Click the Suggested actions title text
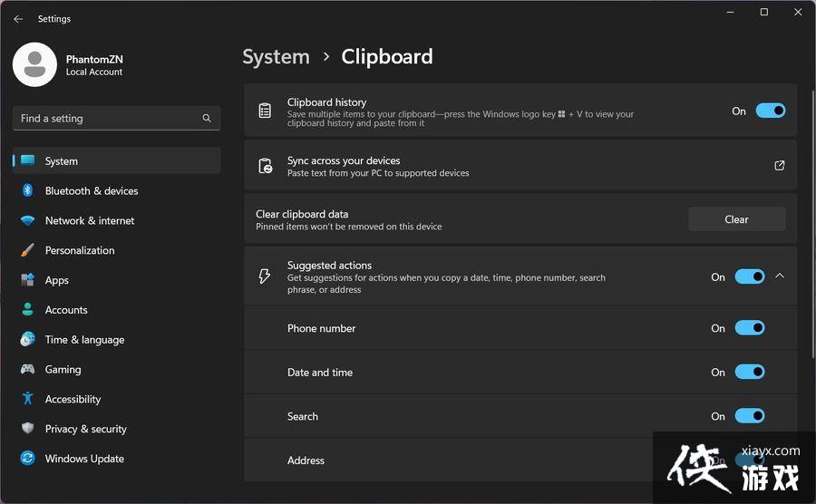 pos(329,265)
